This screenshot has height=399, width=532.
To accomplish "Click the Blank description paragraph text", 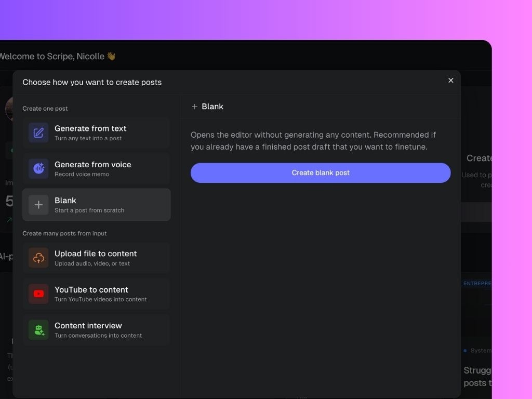I will pos(313,141).
